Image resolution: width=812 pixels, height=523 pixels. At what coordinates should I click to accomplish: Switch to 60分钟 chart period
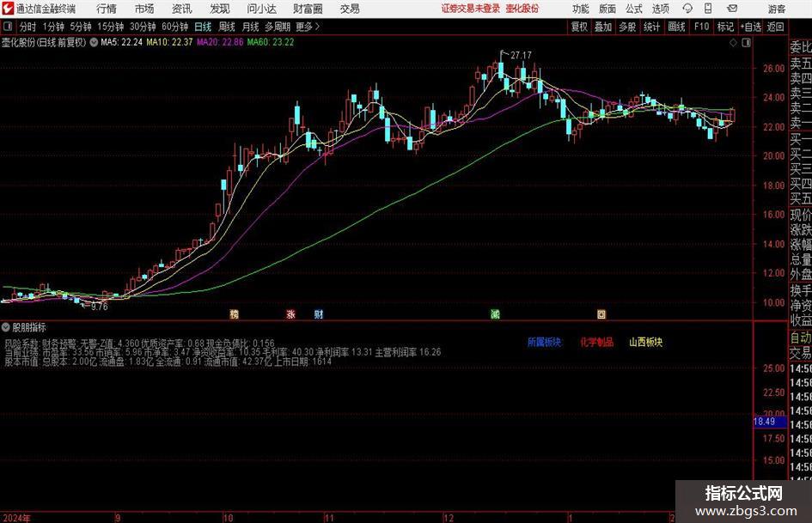click(175, 27)
